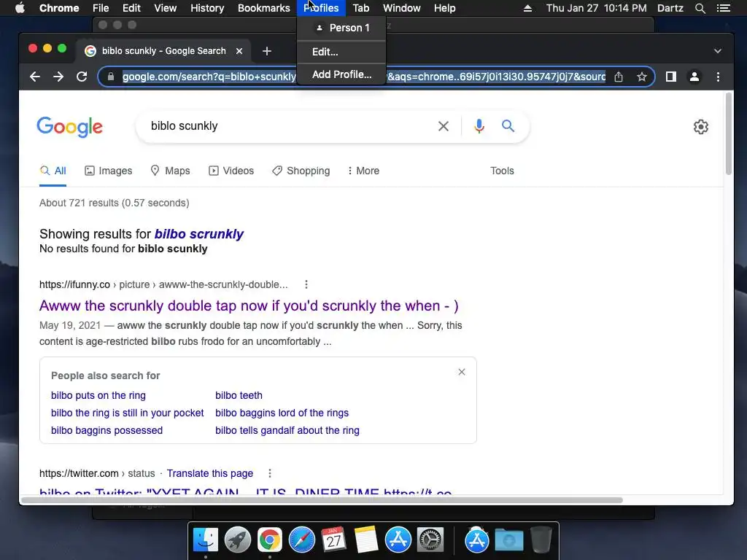747x560 pixels.
Task: Open the Window menu
Action: [402, 8]
